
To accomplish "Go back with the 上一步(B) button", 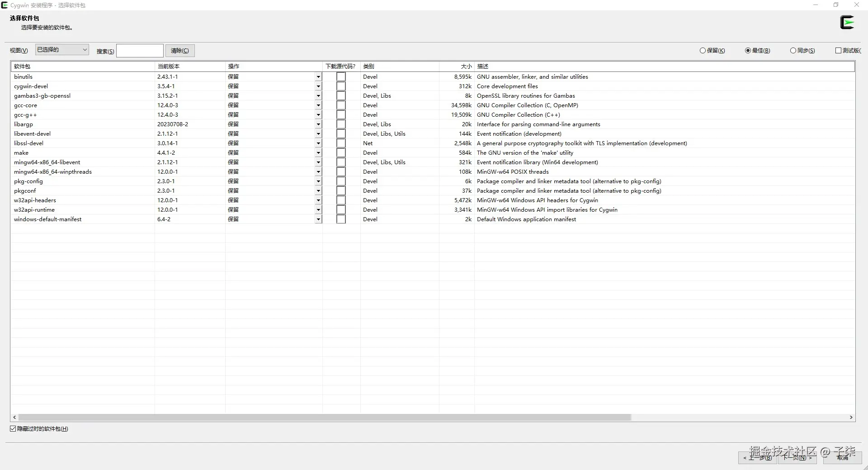I will 758,458.
